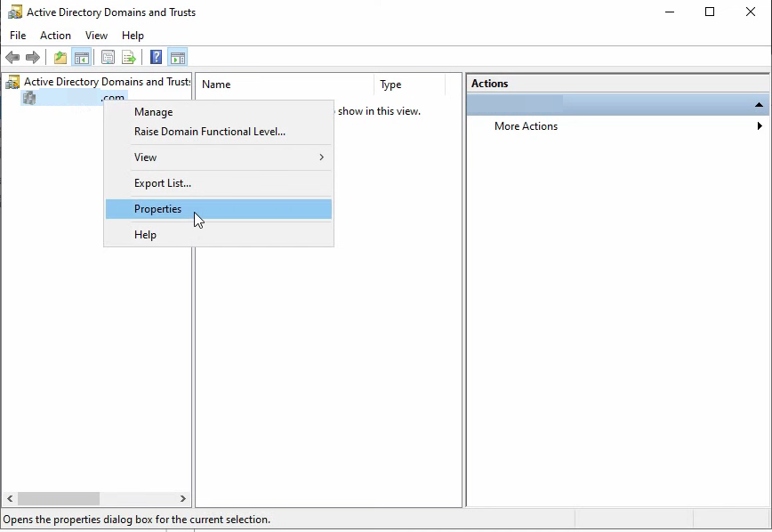
Task: Click the app icon in the title bar
Action: point(15,12)
